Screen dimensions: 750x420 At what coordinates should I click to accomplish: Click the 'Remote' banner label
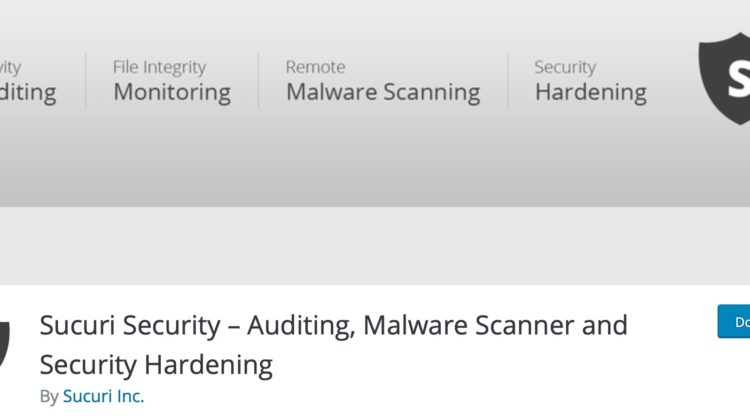315,67
